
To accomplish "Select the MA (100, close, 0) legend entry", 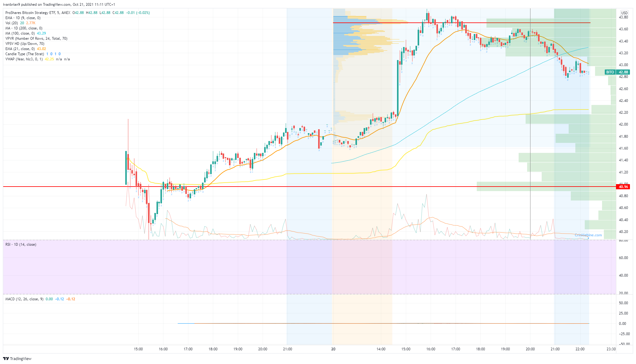I will 20,33.
